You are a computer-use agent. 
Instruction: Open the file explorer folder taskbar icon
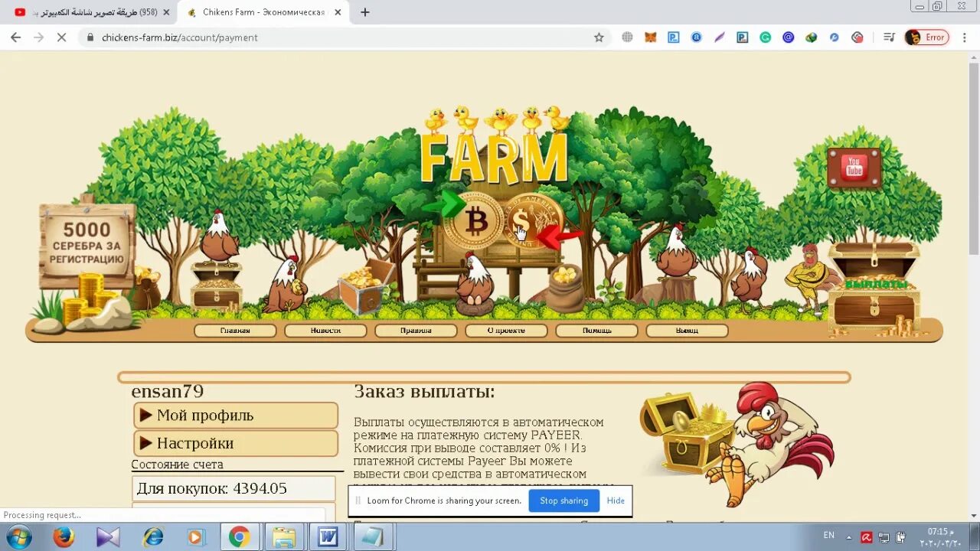point(284,537)
